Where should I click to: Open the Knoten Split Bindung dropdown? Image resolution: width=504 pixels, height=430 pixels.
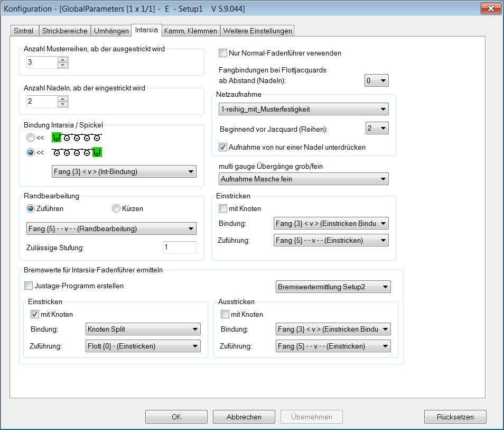pos(143,330)
